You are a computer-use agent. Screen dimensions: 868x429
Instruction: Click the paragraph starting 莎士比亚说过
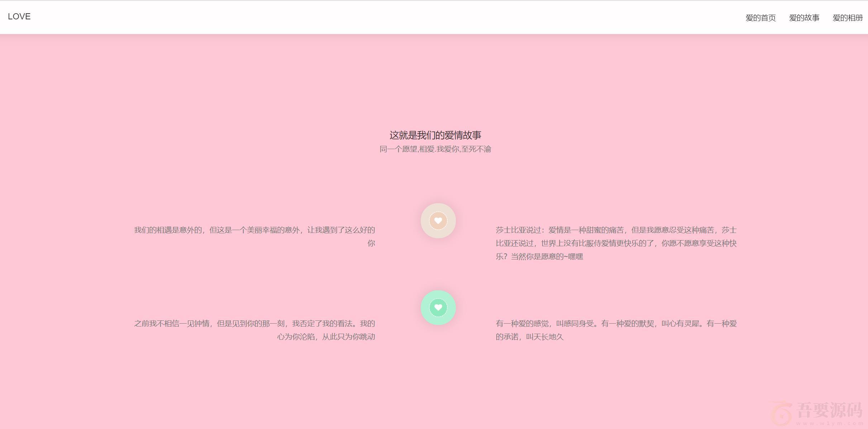616,243
